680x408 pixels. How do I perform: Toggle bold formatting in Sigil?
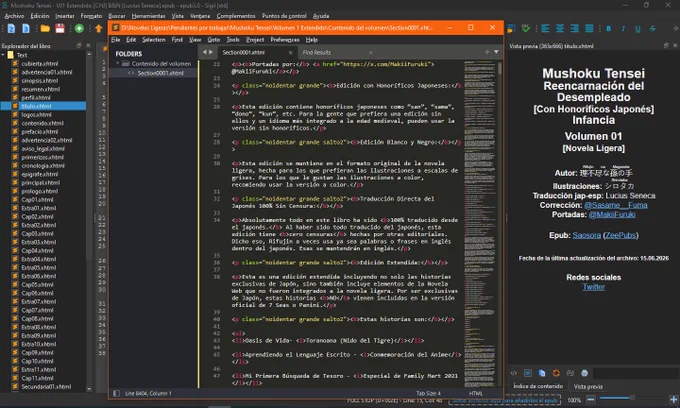pyautogui.click(x=608, y=29)
